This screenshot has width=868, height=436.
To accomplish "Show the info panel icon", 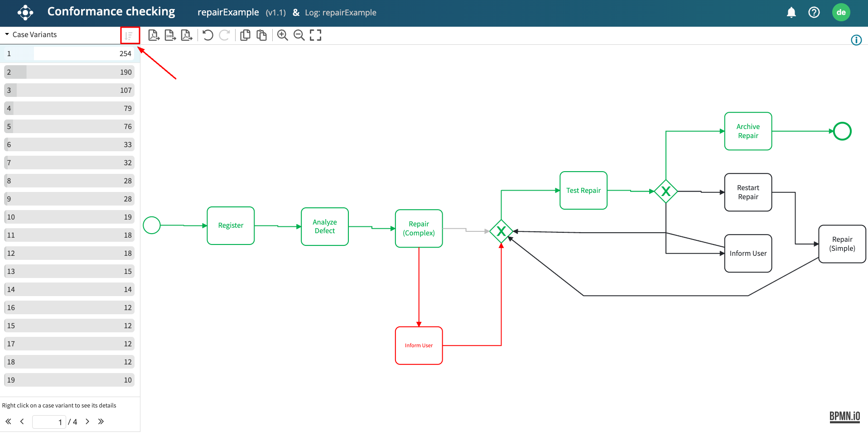I will (x=856, y=40).
